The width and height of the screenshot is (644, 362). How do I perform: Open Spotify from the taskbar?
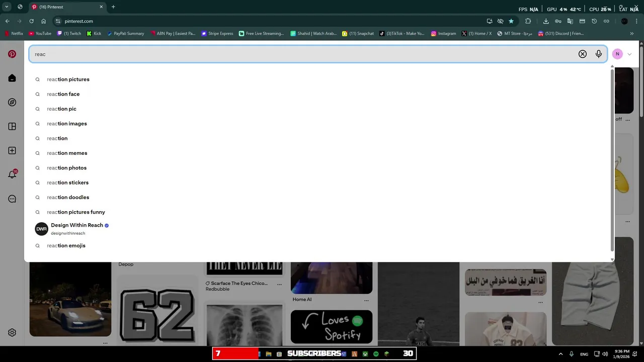click(x=376, y=354)
